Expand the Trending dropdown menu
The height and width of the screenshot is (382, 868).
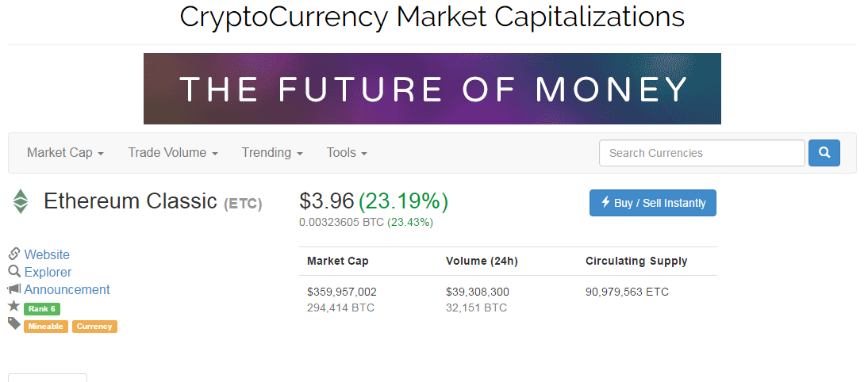pos(272,153)
